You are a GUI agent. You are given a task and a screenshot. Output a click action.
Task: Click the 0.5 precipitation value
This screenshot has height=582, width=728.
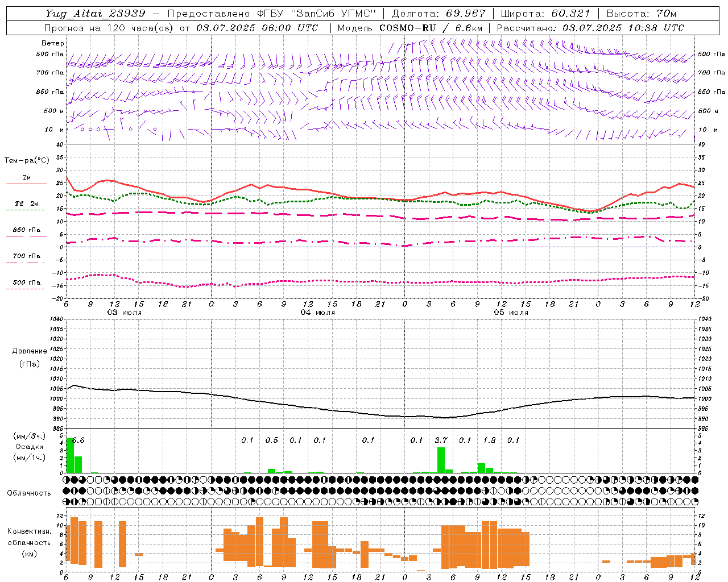(x=272, y=440)
